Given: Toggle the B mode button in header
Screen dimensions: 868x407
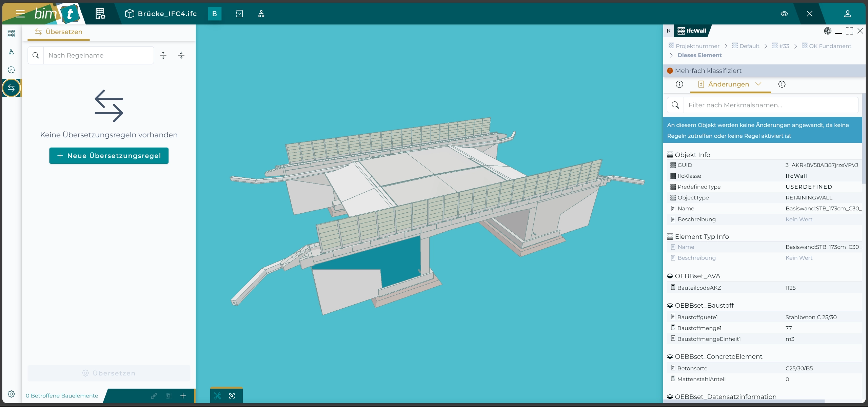Looking at the screenshot, I should tap(214, 14).
